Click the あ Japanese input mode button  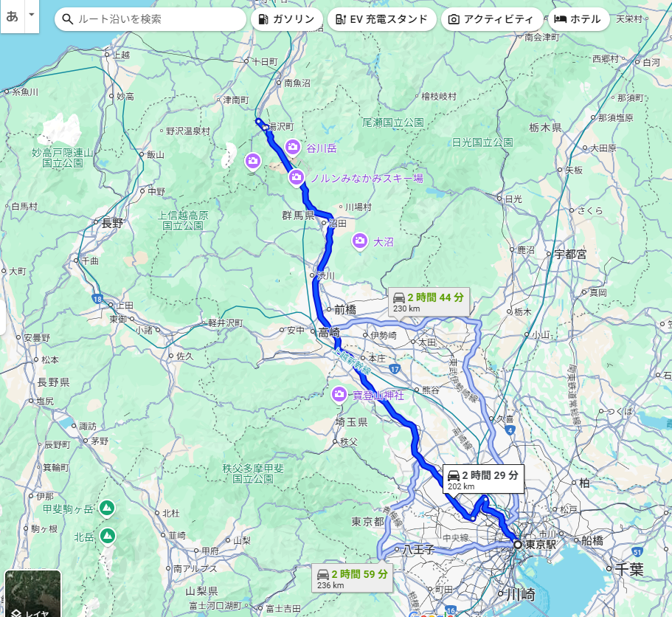pyautogui.click(x=13, y=15)
